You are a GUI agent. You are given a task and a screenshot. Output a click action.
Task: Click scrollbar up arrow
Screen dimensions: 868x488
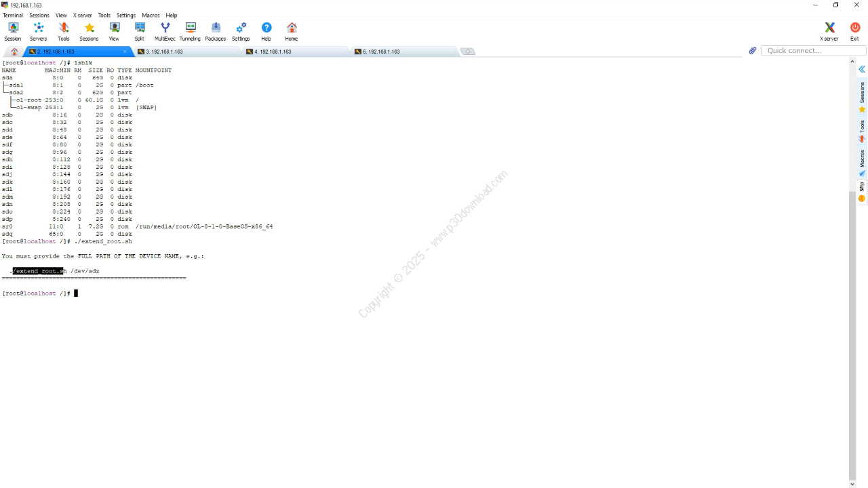[852, 62]
